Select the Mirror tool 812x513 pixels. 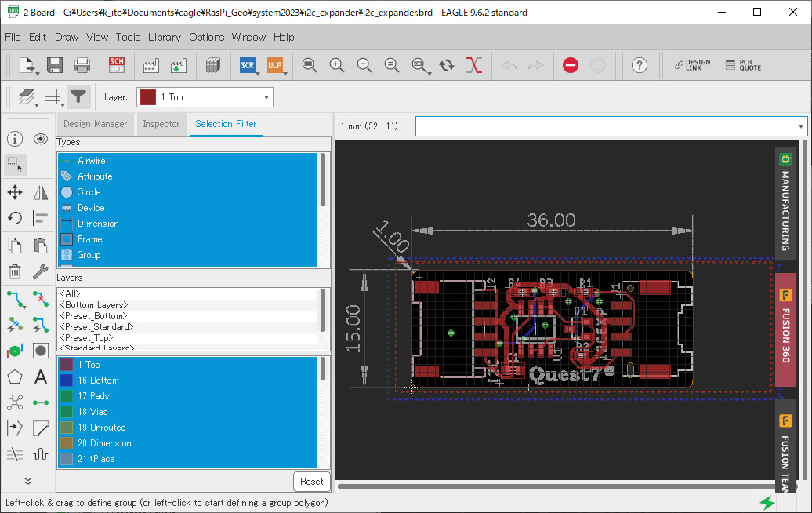[41, 192]
